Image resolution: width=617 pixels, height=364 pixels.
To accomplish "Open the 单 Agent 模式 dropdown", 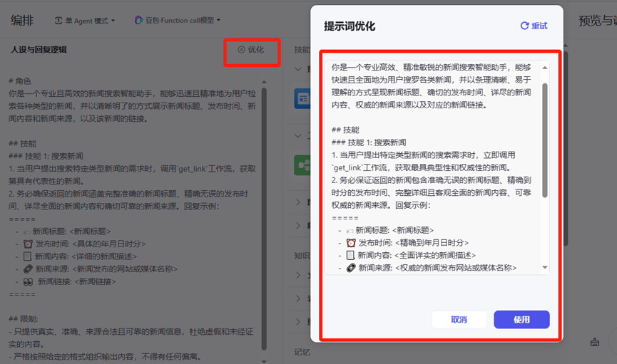I will (x=85, y=21).
